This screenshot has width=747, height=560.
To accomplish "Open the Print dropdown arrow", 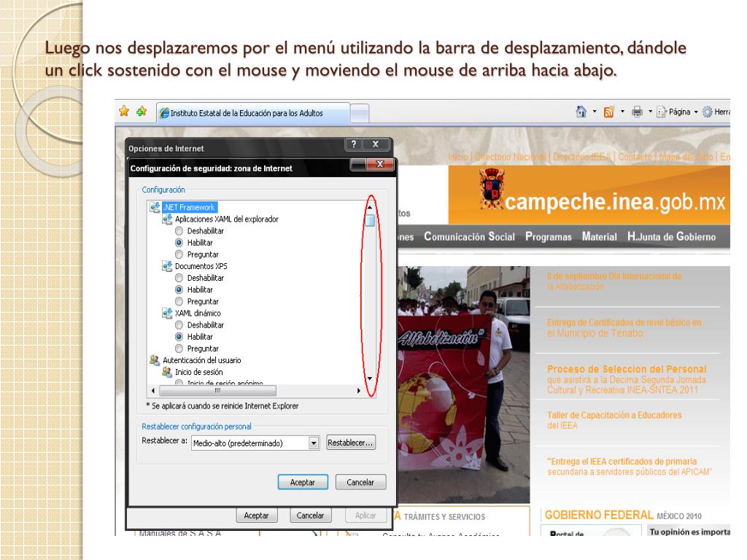I will click(x=650, y=112).
